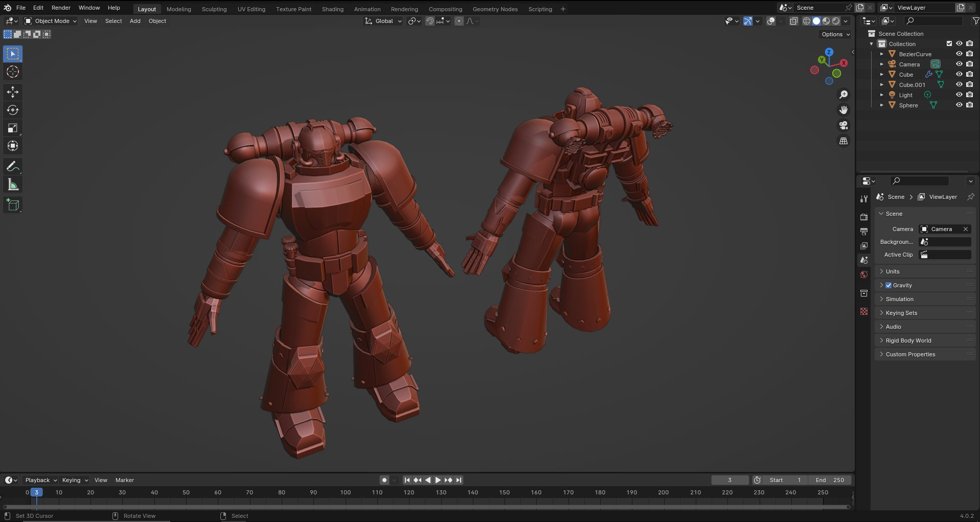Expand the Rigid Body World panel
The width and height of the screenshot is (980, 522).
908,341
